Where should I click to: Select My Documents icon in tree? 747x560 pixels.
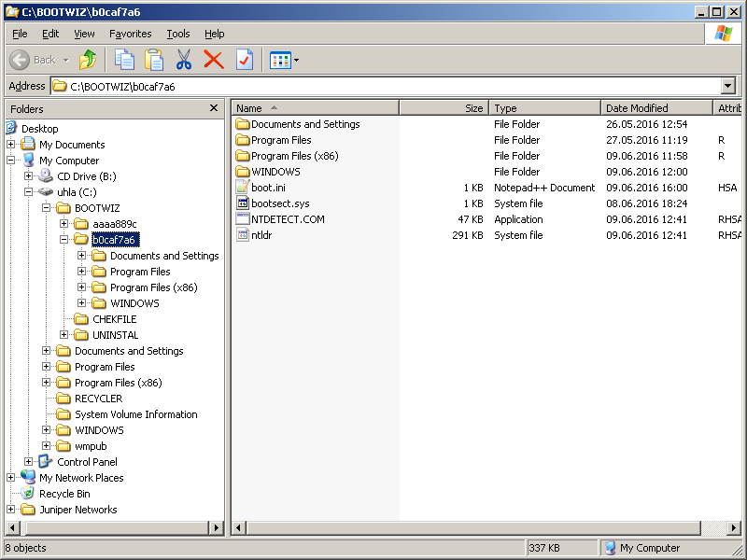click(x=28, y=144)
